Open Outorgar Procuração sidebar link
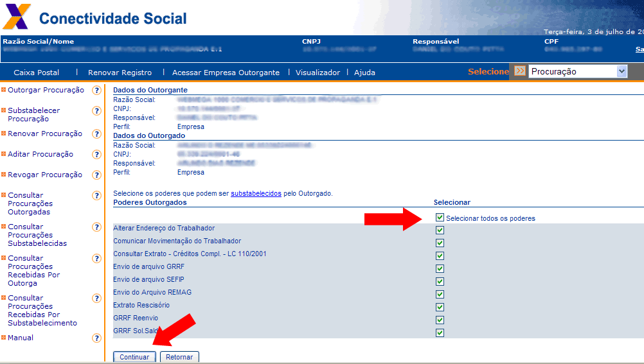Image resolution: width=644 pixels, height=364 pixels. tap(46, 90)
